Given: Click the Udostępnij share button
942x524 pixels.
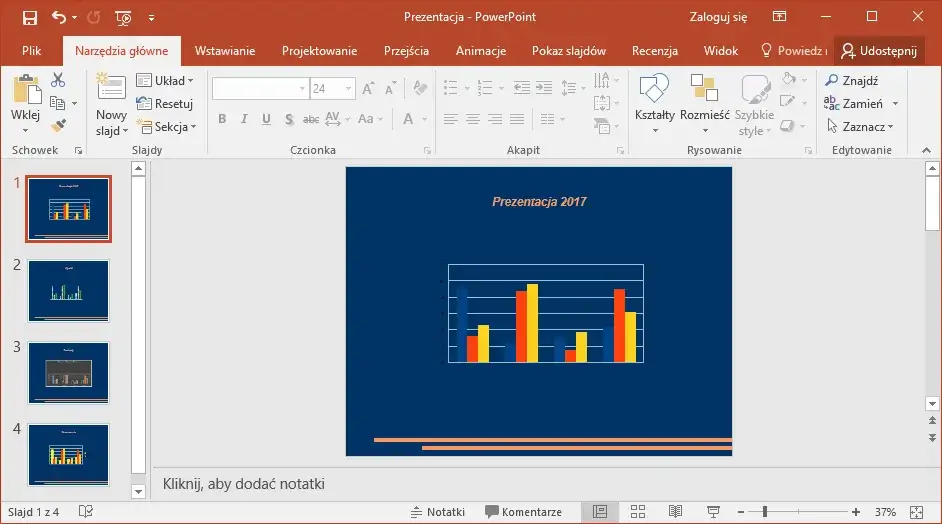Looking at the screenshot, I should tap(879, 51).
